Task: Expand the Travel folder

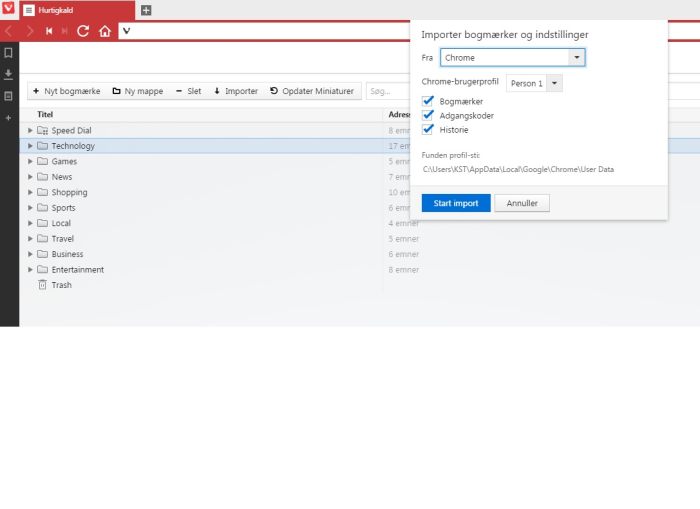Action: [30, 239]
